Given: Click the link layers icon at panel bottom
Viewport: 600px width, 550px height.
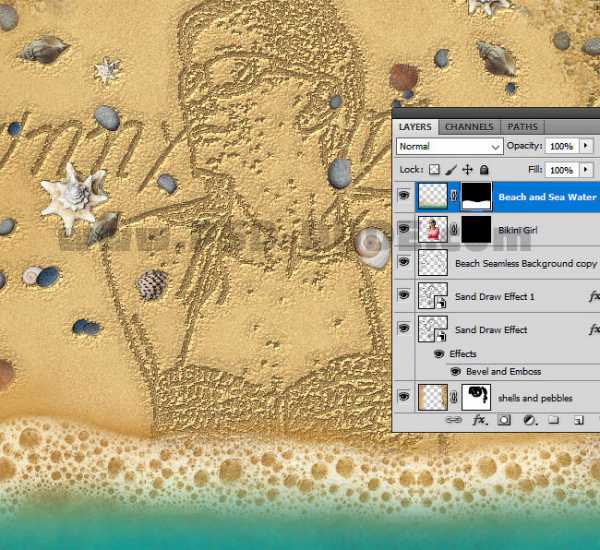Looking at the screenshot, I should [x=454, y=421].
